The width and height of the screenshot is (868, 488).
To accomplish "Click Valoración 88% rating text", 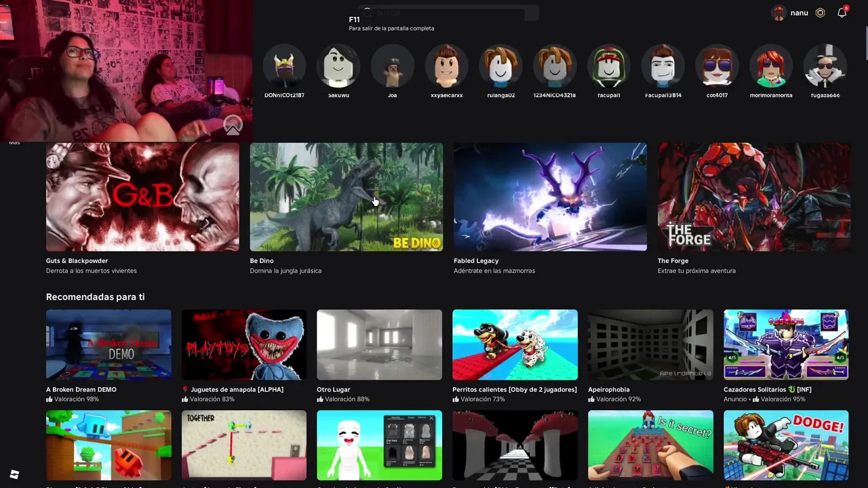I will pos(347,399).
